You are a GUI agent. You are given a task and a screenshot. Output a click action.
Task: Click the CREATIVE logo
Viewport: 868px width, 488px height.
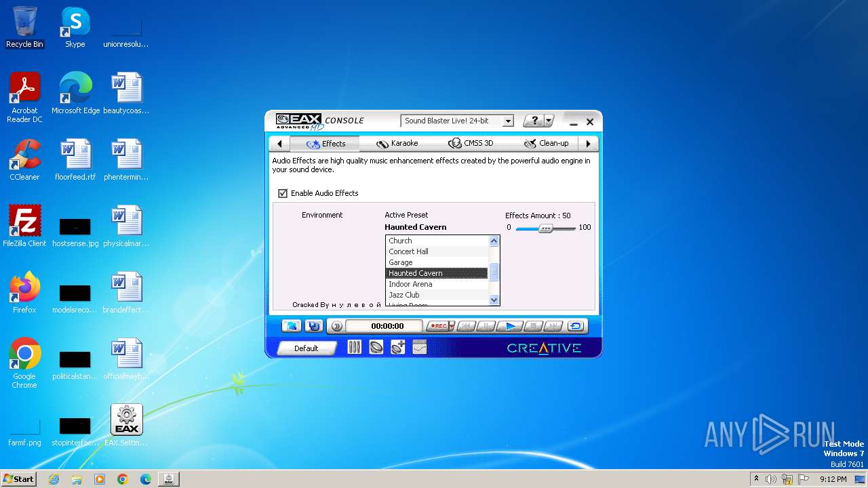tap(544, 348)
